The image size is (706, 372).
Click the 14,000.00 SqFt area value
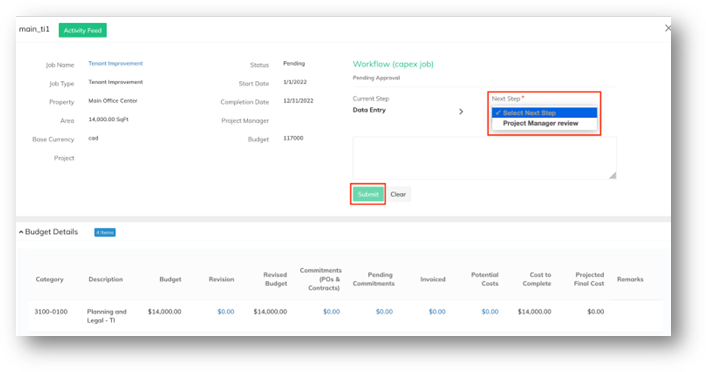109,119
